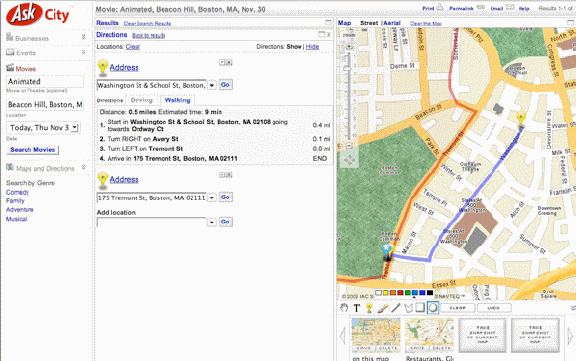Image resolution: width=576 pixels, height=361 pixels.
Task: Click the Search Movies button
Action: (x=33, y=149)
